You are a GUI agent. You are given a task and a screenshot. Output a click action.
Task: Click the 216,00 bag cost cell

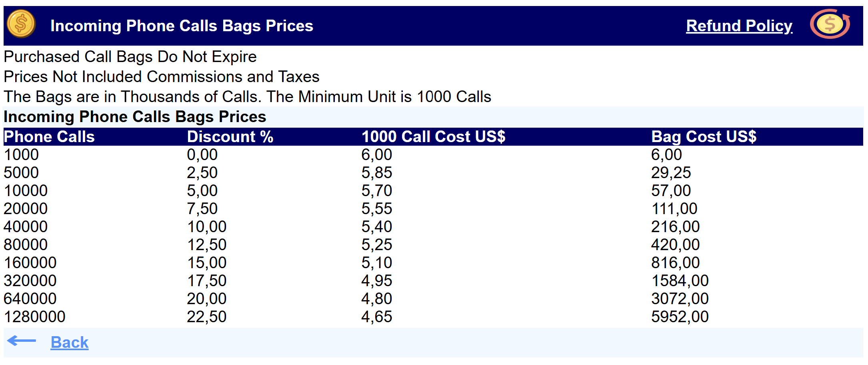675,227
